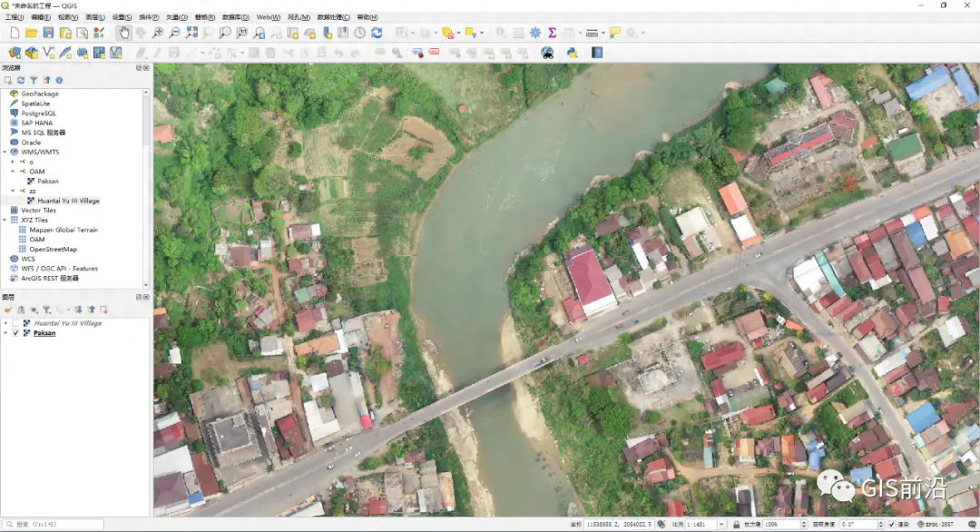Viewport: 980px width, 532px height.
Task: Uncheck the Paksan layer visibility
Action: 15,333
